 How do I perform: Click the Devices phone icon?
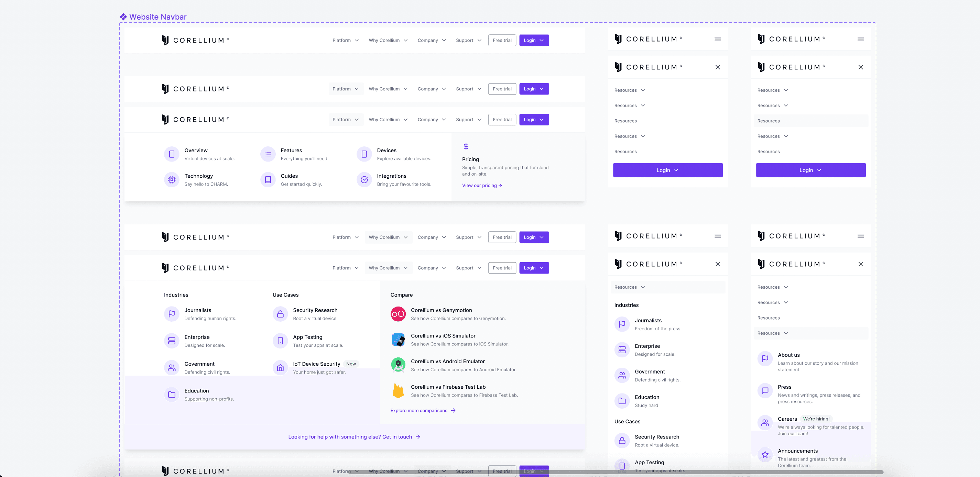(x=364, y=154)
